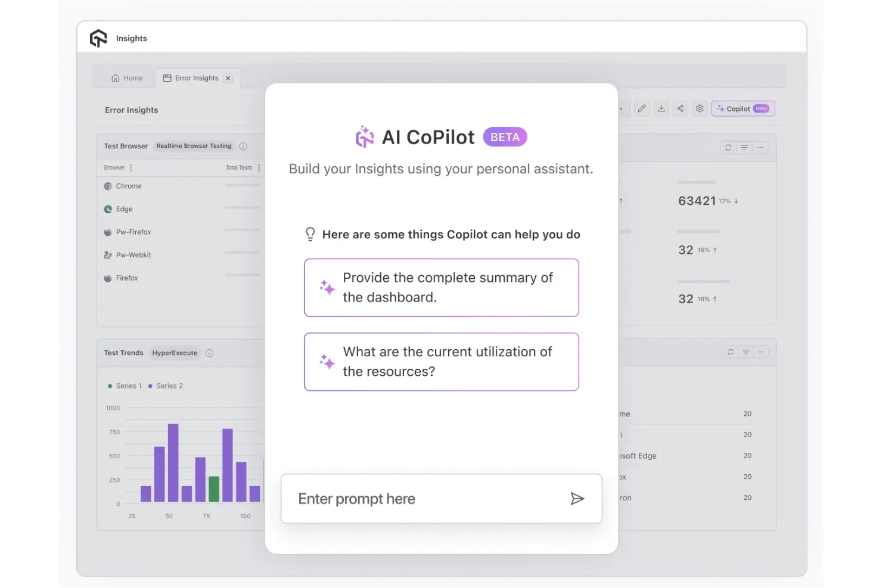882x588 pixels.
Task: Open settings with the gear icon
Action: pos(700,108)
